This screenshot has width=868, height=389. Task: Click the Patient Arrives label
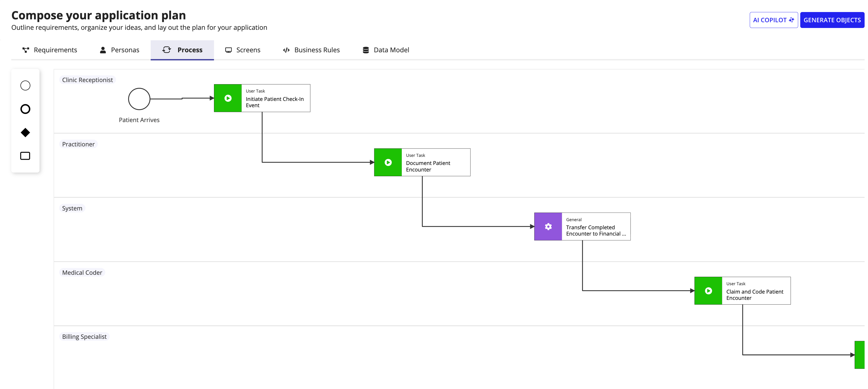click(139, 120)
